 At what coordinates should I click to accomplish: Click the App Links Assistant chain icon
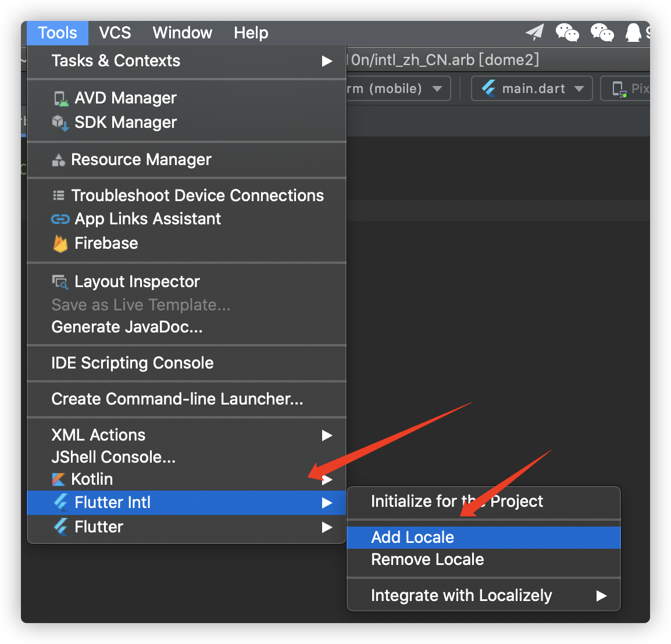click(60, 220)
